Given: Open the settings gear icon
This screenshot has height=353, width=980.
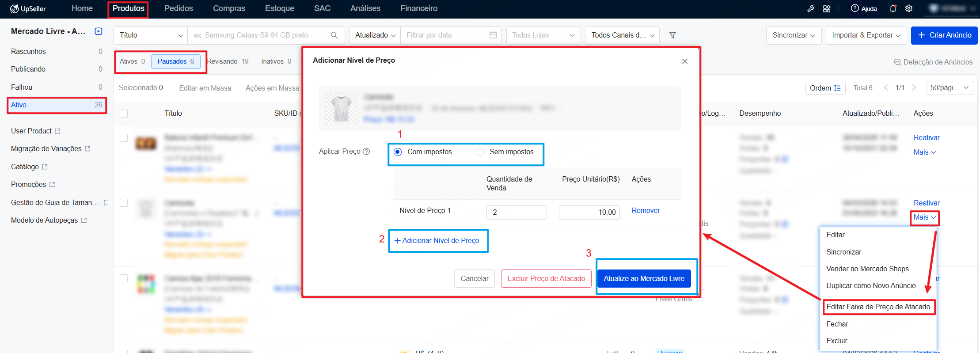Looking at the screenshot, I should [x=909, y=8].
